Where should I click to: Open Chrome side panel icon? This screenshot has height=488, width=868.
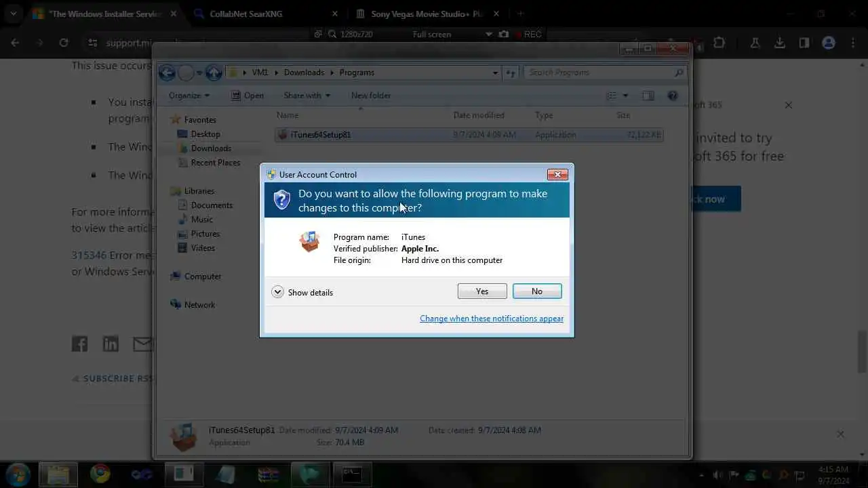tap(804, 43)
